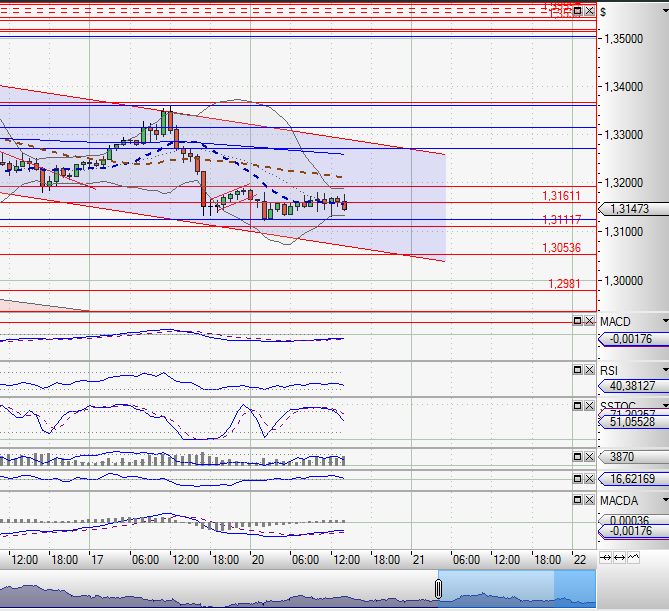
Task: Click the date label 17 on time axis
Action: (x=97, y=559)
